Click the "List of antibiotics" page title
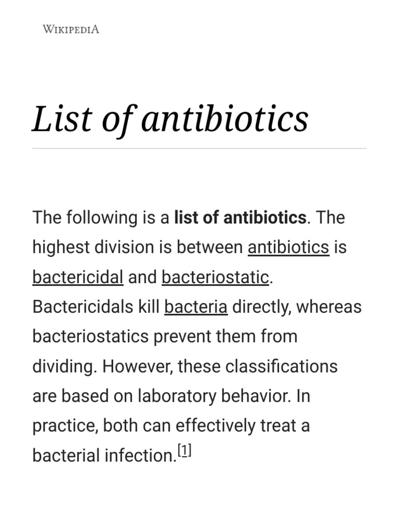This screenshot has width=399, height=532. click(170, 118)
